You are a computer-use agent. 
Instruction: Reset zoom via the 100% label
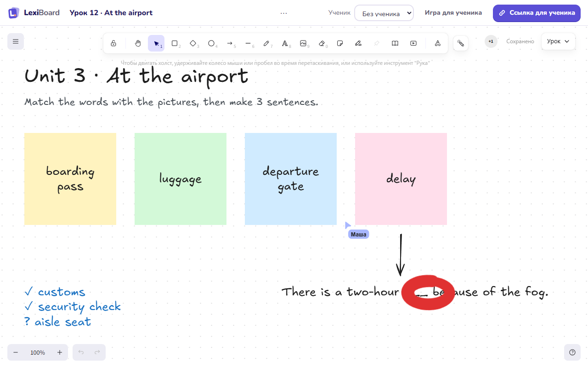(x=38, y=352)
